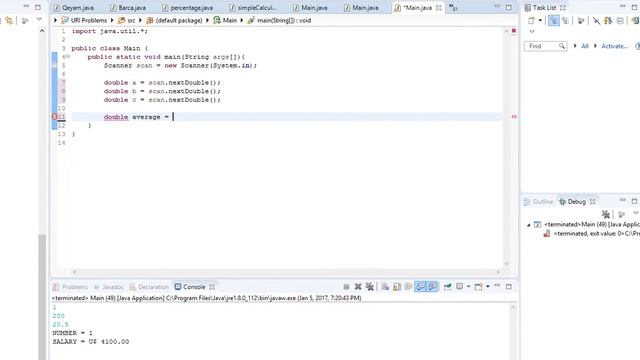Toggle show console on standard error change

pos(432,287)
